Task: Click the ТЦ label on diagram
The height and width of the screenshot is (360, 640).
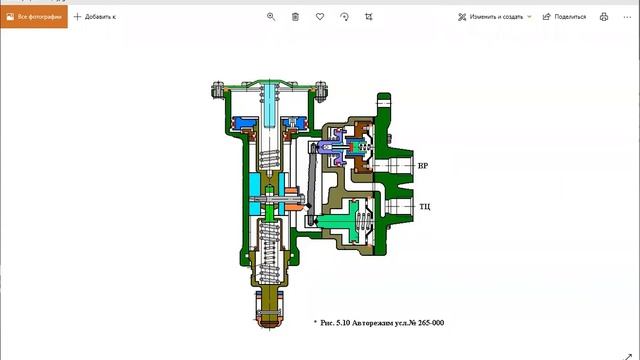Action: (424, 207)
